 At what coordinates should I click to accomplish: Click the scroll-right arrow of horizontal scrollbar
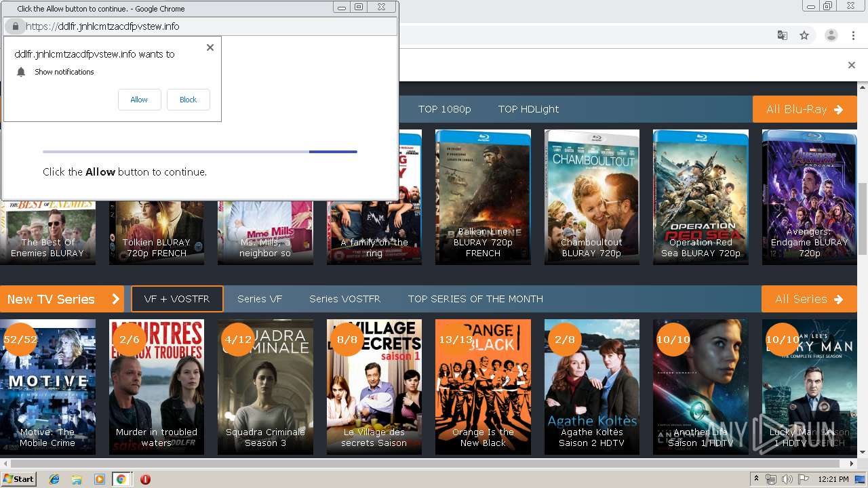[852, 464]
